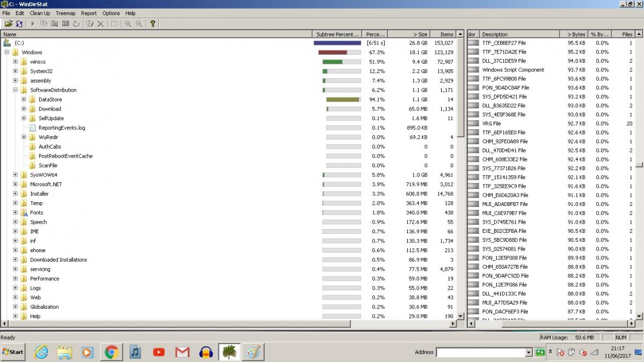644x362 pixels.
Task: Open the Report menu
Action: point(89,13)
